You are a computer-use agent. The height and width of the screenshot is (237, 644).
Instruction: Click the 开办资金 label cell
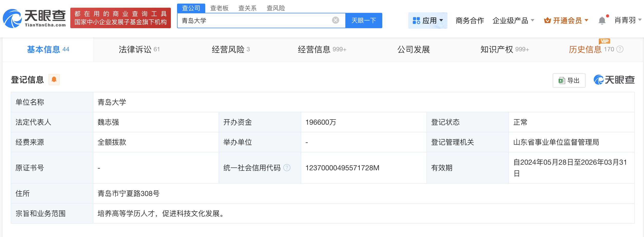260,122
